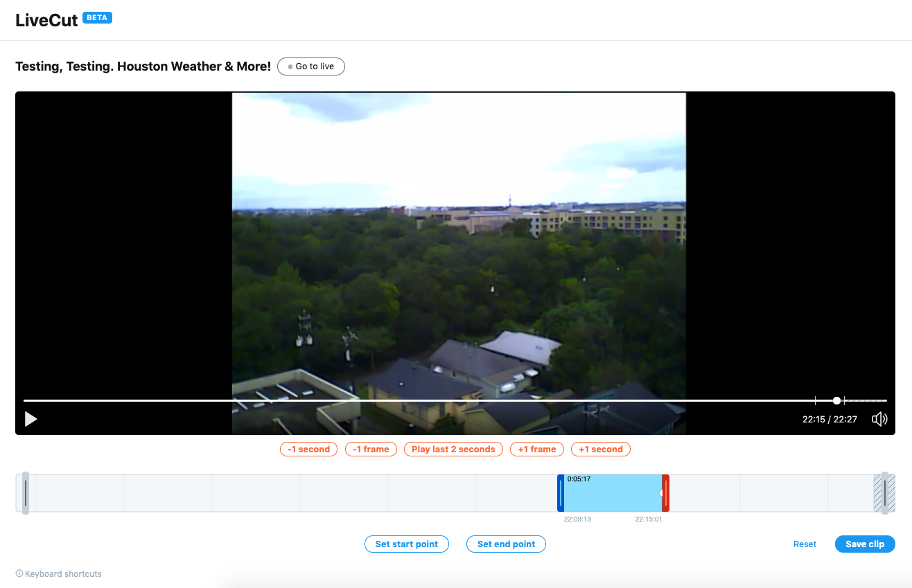The width and height of the screenshot is (912, 588).
Task: Step back one frame with -1 frame
Action: click(371, 449)
